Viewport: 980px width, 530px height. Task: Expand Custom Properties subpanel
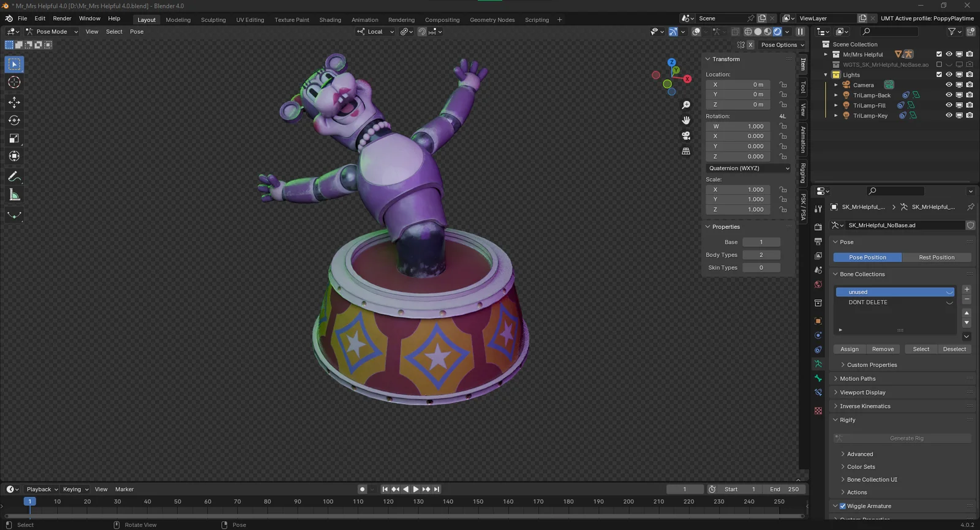click(x=872, y=365)
